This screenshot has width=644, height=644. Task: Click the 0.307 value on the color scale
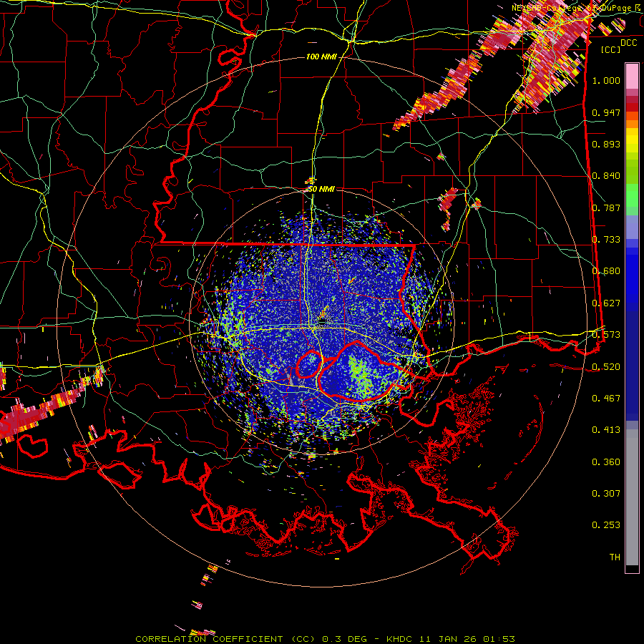606,494
